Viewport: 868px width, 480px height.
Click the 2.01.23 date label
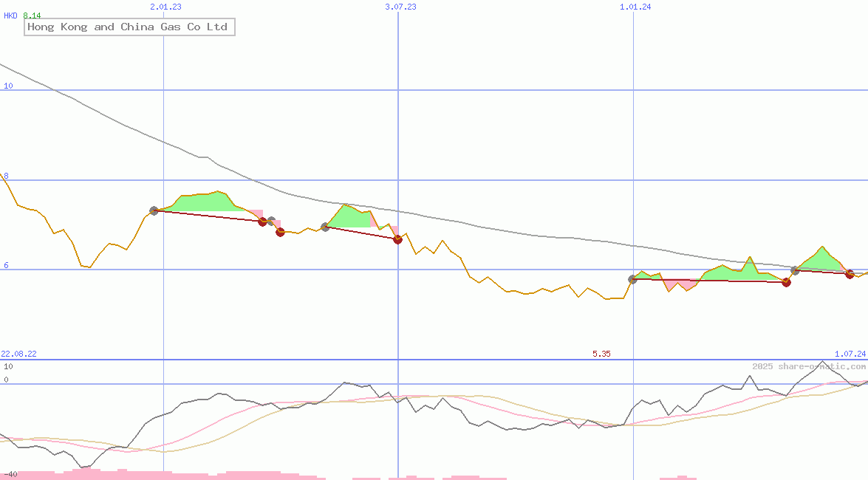pyautogui.click(x=165, y=7)
